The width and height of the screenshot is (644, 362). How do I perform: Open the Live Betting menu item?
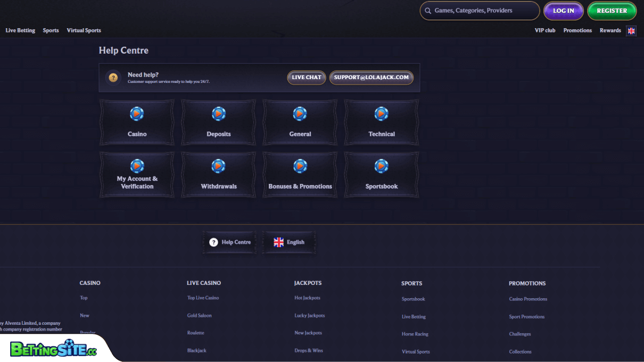20,31
